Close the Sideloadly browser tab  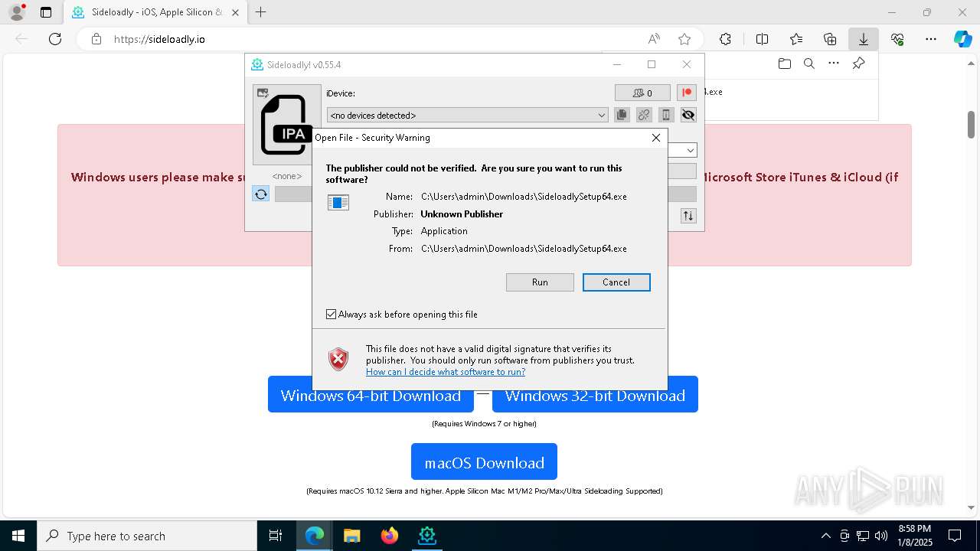click(x=236, y=12)
